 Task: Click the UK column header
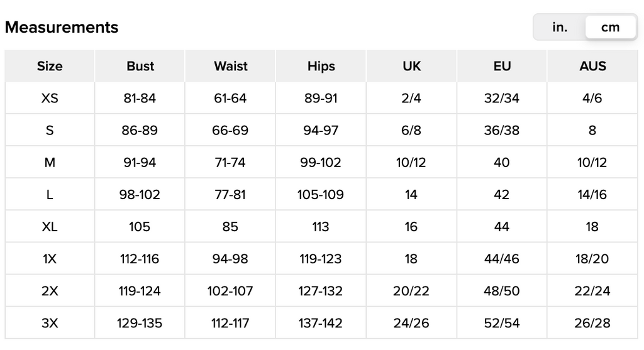point(411,66)
